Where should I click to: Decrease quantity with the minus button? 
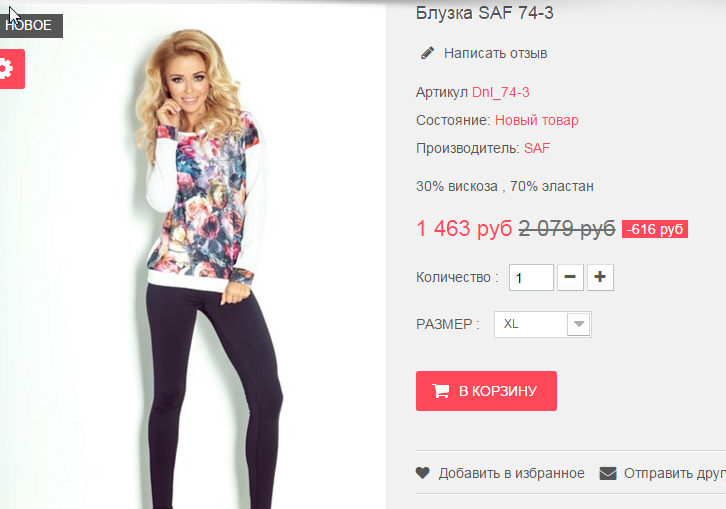click(x=570, y=277)
